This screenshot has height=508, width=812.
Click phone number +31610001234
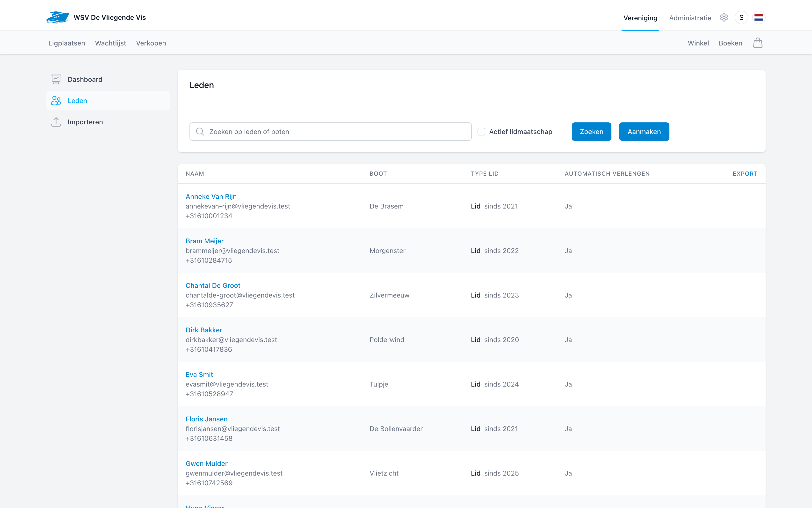[209, 216]
